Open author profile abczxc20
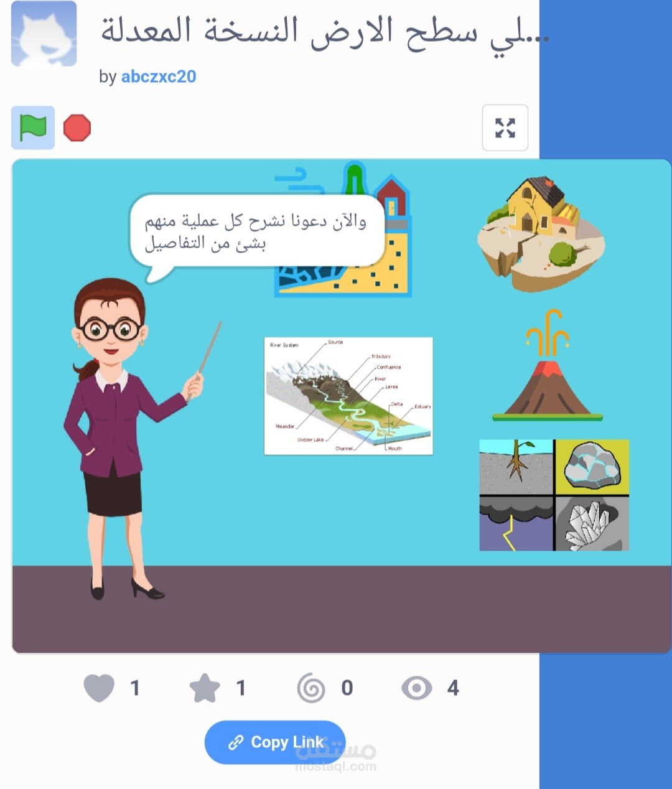The height and width of the screenshot is (789, 672). [x=159, y=77]
